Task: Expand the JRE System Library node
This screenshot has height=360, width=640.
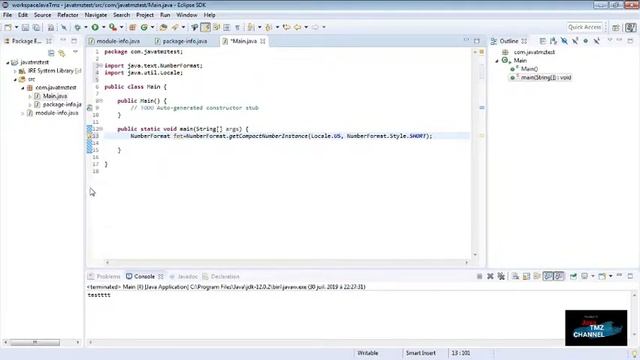Action: coord(15,71)
